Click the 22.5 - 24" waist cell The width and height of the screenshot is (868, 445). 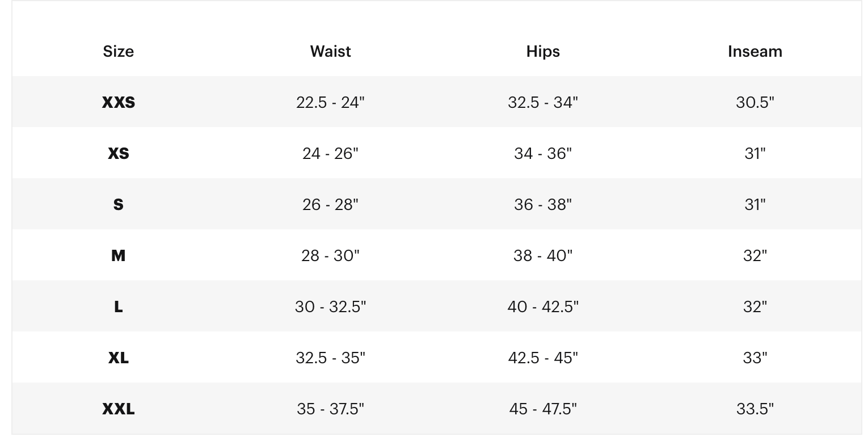point(330,102)
